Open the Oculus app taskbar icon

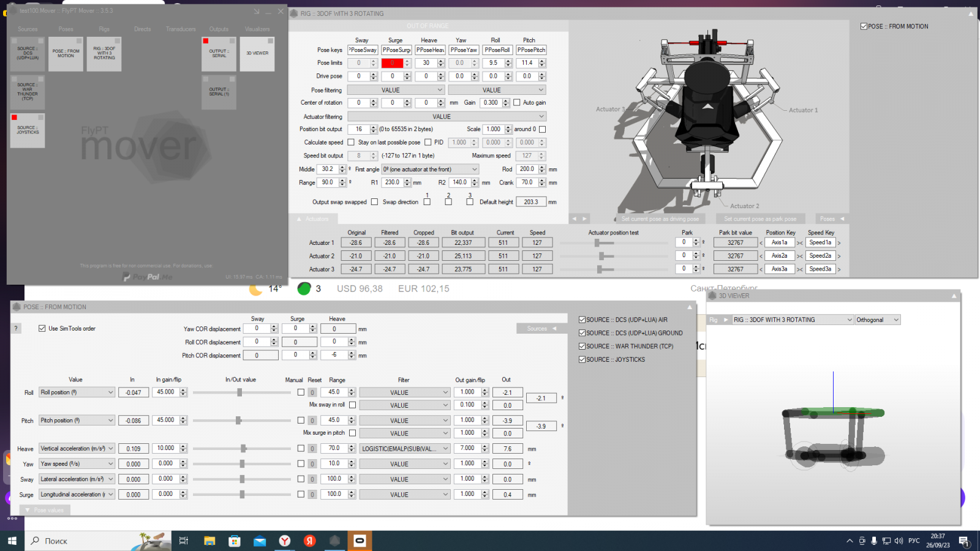point(360,541)
